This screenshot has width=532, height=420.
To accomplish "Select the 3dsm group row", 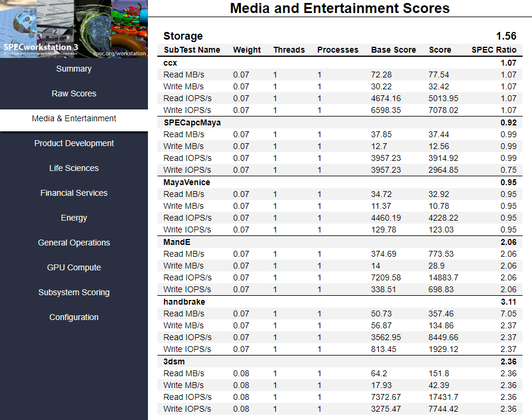I will [x=340, y=361].
